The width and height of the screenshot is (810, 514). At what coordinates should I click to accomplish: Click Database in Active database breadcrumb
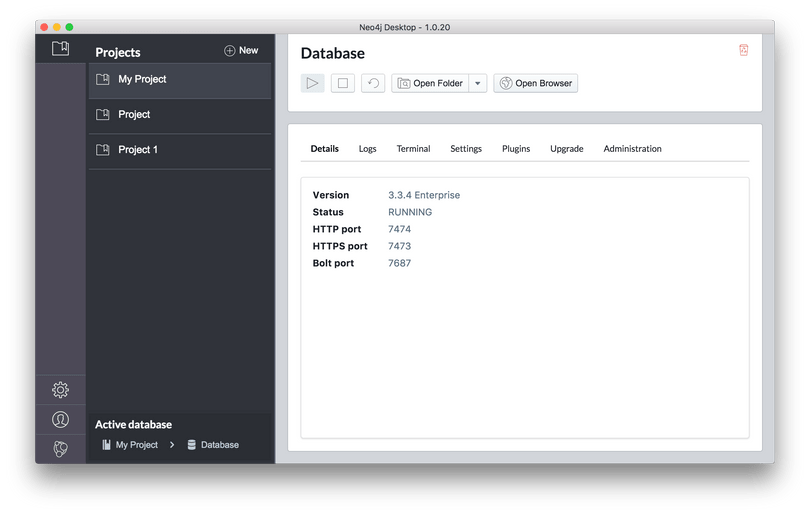(220, 445)
